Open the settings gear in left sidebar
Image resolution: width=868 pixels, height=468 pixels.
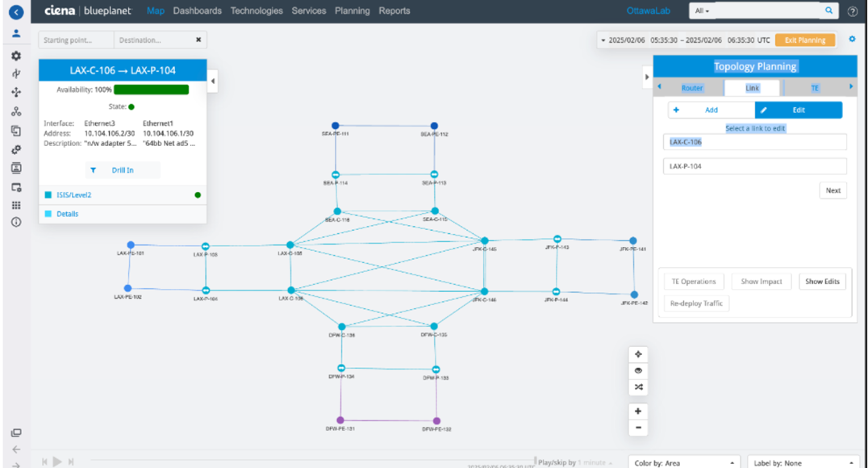pos(16,56)
